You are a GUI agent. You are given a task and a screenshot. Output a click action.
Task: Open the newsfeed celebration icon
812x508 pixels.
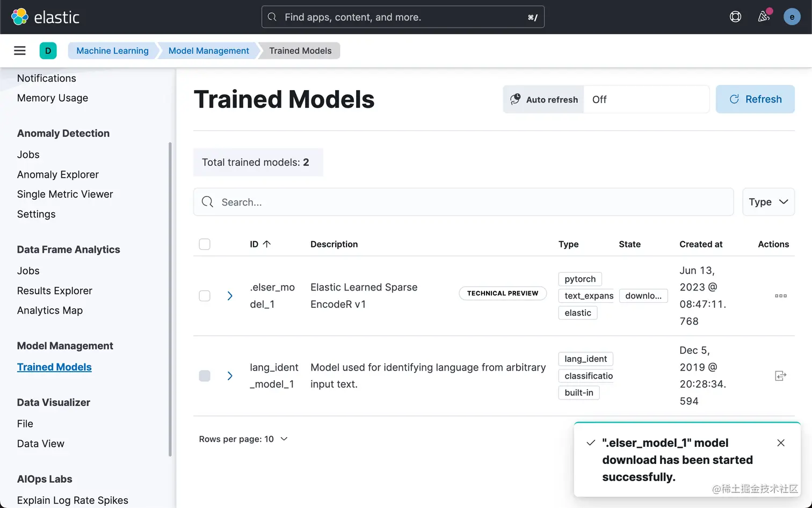764,17
